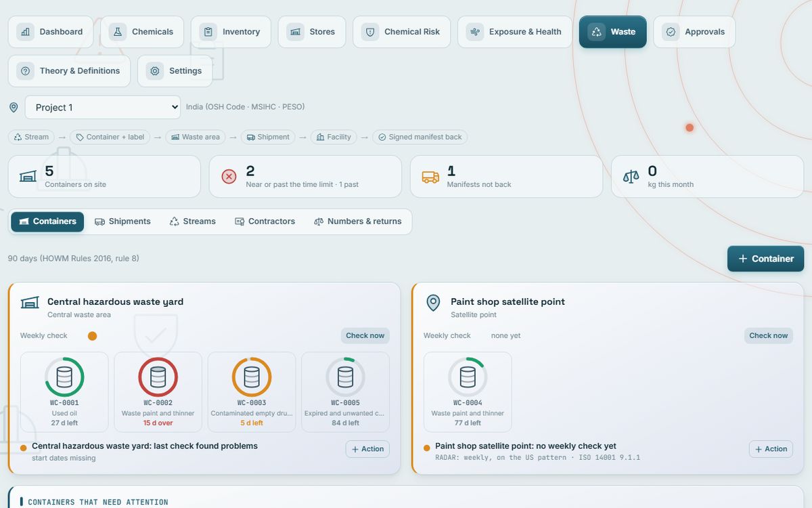Click Check now for Paint shop satellite point
Screen dimensions: 812x508
coord(768,336)
